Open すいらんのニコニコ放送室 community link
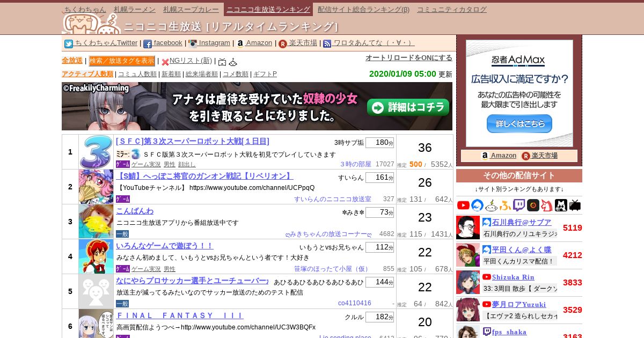This screenshot has height=338, width=644. pyautogui.click(x=333, y=199)
